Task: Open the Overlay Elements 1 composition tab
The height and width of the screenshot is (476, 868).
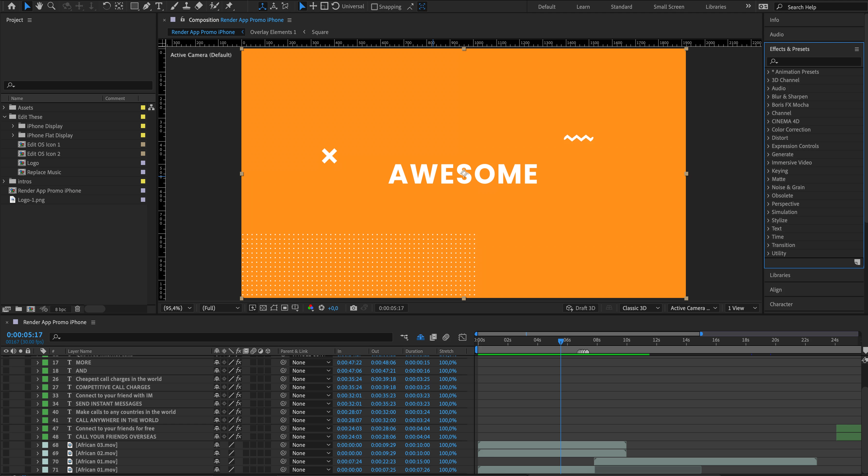Action: point(273,32)
